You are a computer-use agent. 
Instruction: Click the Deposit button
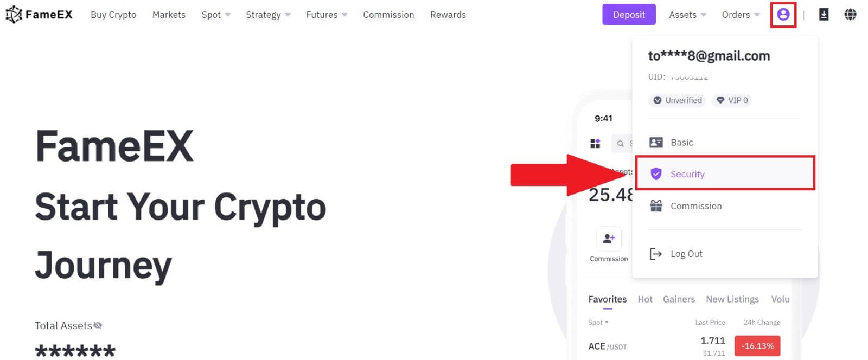click(x=629, y=15)
